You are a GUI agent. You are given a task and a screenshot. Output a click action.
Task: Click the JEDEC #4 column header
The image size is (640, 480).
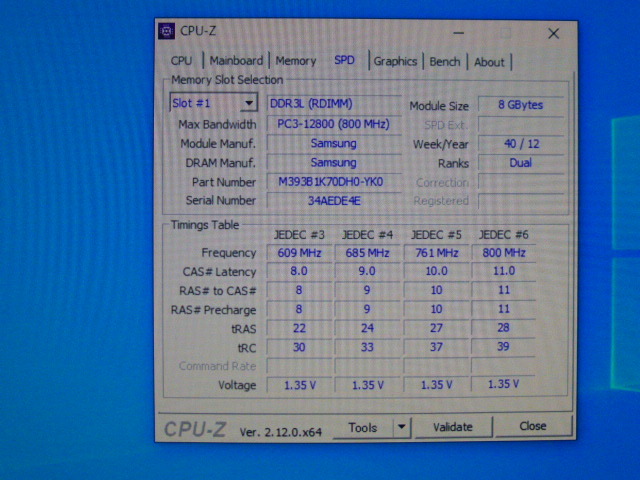367,235
